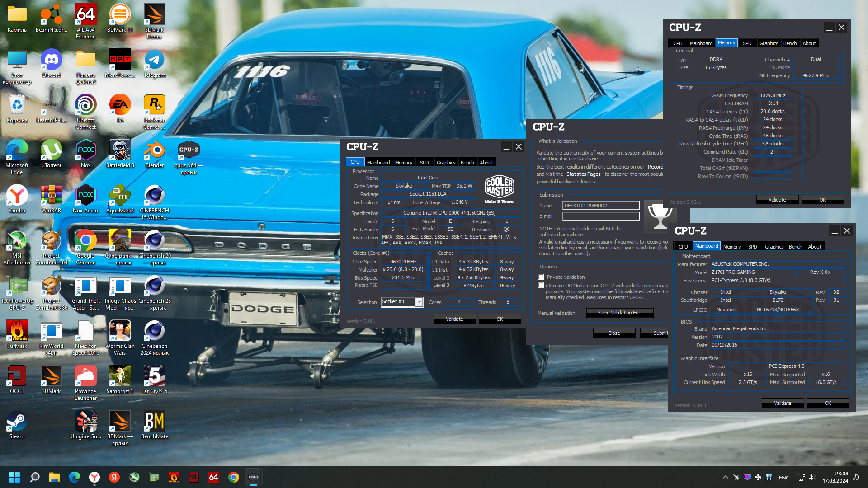Switch to CPU-Z taskbar button
This screenshot has height=488, width=868.
pyautogui.click(x=253, y=477)
